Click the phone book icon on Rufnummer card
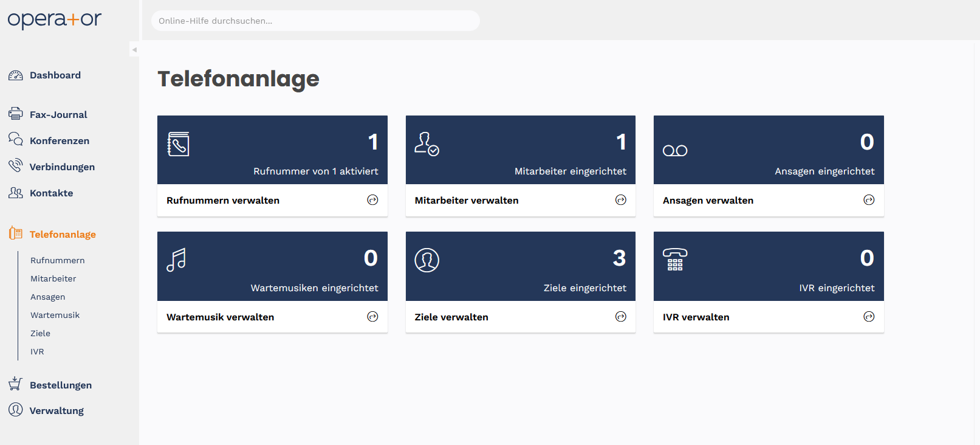Image resolution: width=980 pixels, height=445 pixels. (x=178, y=144)
